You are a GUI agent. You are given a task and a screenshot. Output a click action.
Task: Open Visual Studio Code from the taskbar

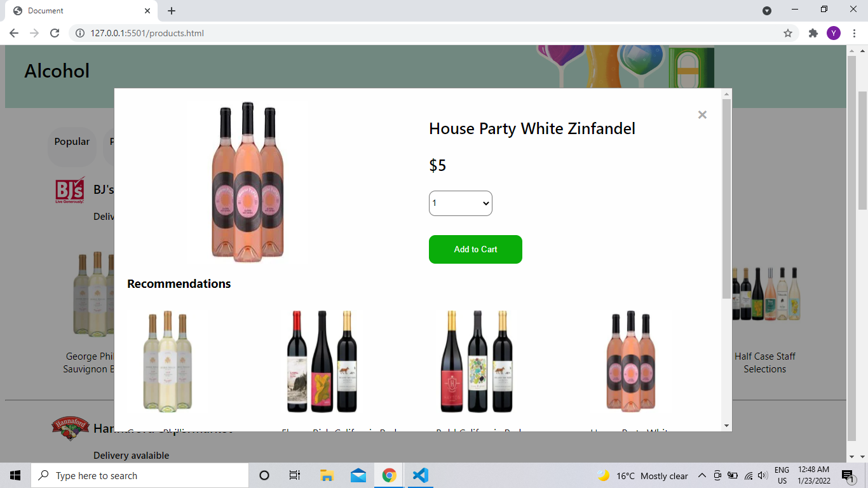tap(420, 475)
